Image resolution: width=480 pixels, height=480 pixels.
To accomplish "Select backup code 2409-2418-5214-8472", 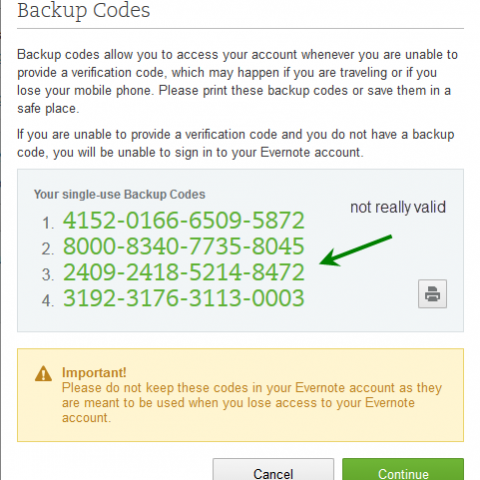I will click(x=184, y=272).
